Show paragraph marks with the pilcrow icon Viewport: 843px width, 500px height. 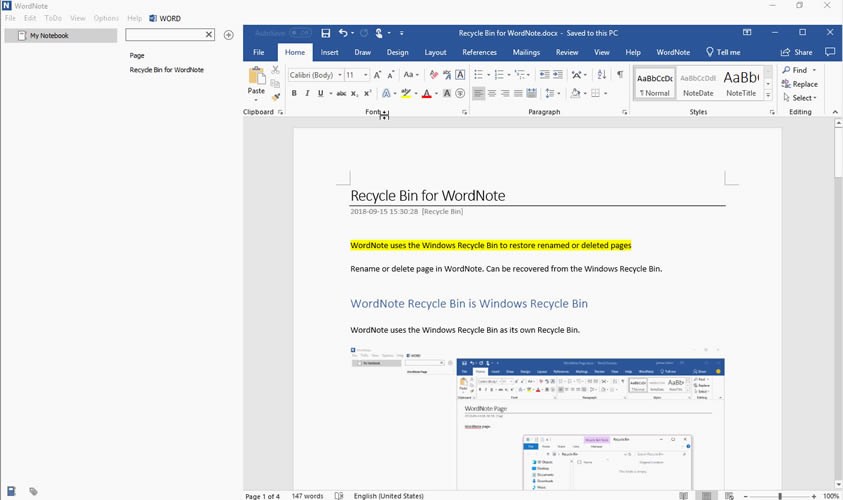(x=620, y=74)
